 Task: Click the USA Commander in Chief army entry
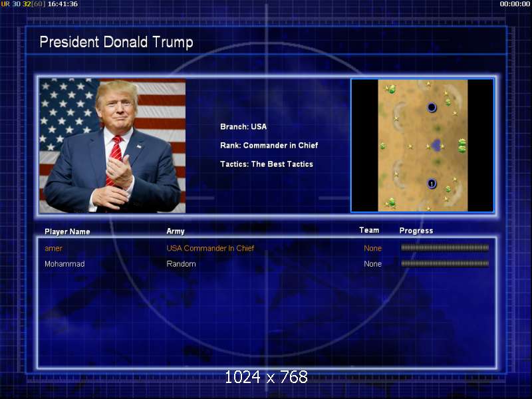tap(210, 248)
